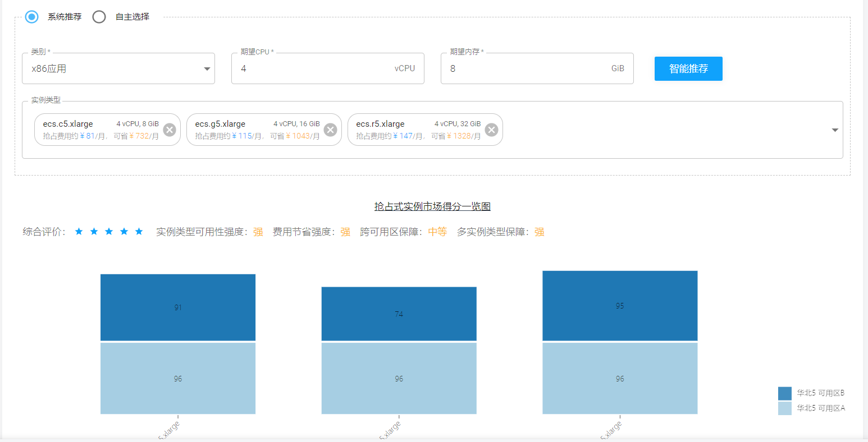
Task: Click the 综合评价 label
Action: tap(44, 232)
